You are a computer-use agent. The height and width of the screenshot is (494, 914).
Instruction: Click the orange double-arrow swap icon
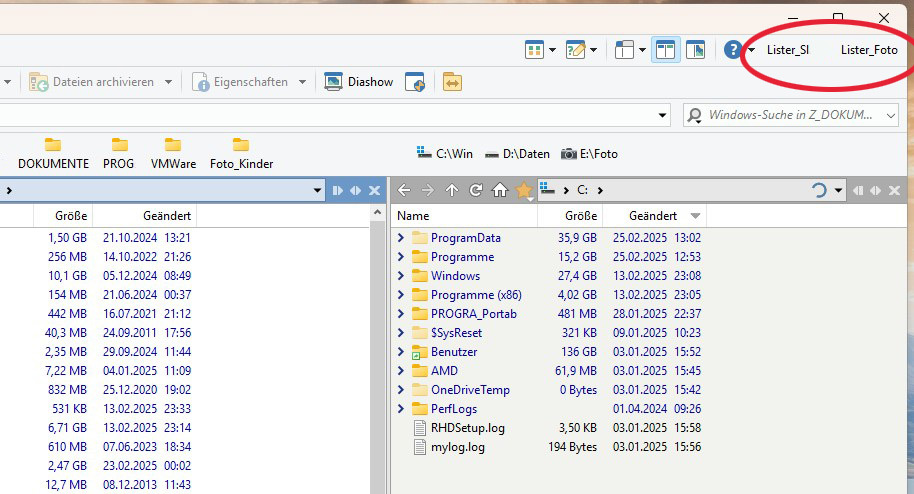click(x=452, y=82)
